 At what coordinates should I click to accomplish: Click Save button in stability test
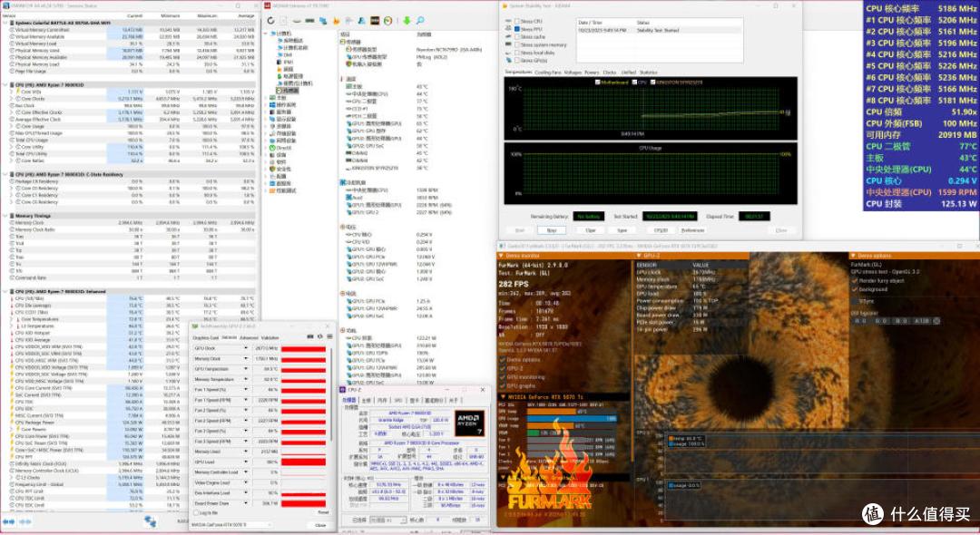(620, 230)
